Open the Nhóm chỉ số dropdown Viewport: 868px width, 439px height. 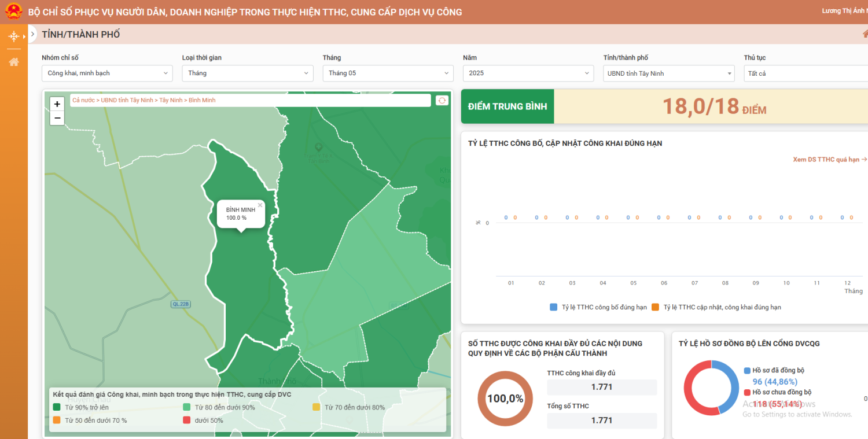(107, 73)
